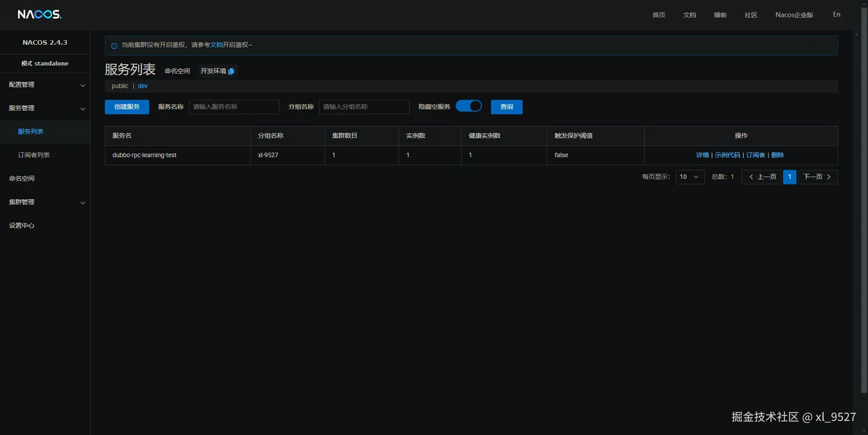Open 设置中心 in the sidebar
This screenshot has height=435, width=868.
click(45, 226)
